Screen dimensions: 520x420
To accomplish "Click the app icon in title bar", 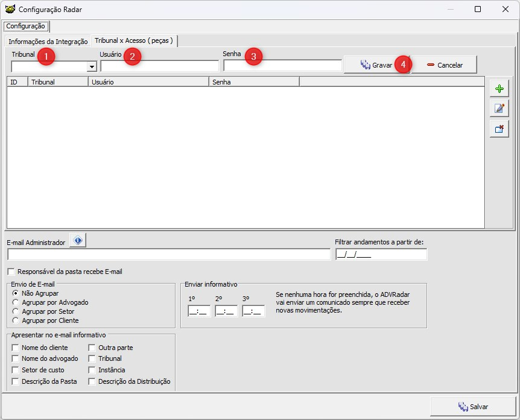I will pos(10,9).
